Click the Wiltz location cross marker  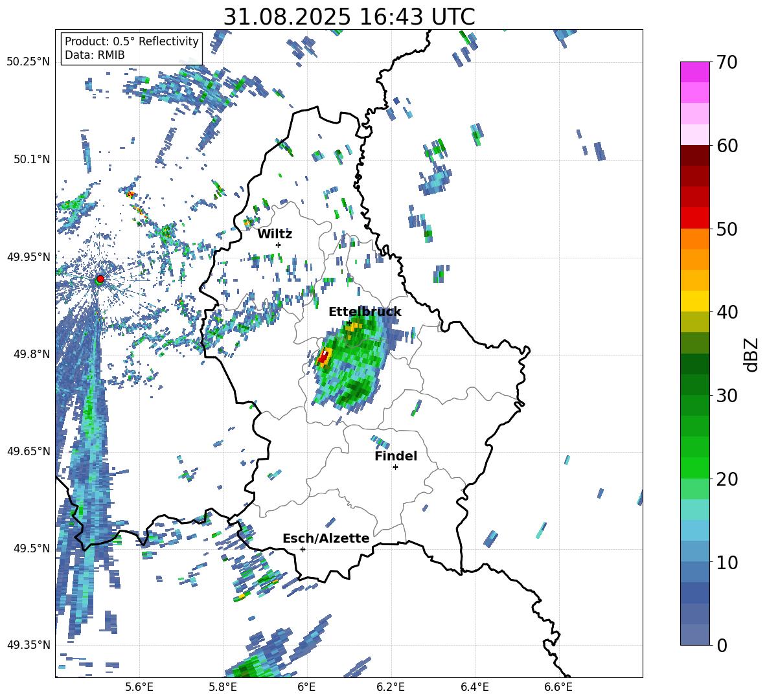click(279, 245)
